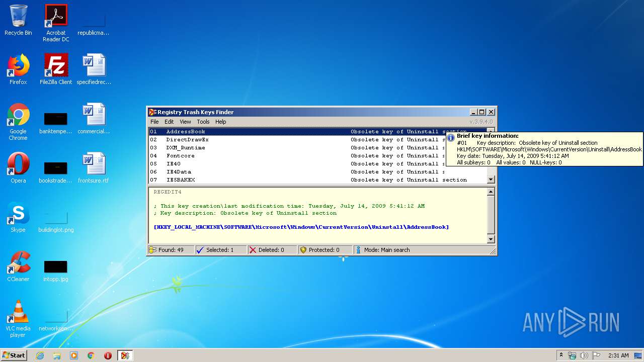The width and height of the screenshot is (644, 362).
Task: Open the networksen desktop file
Action: (56, 320)
